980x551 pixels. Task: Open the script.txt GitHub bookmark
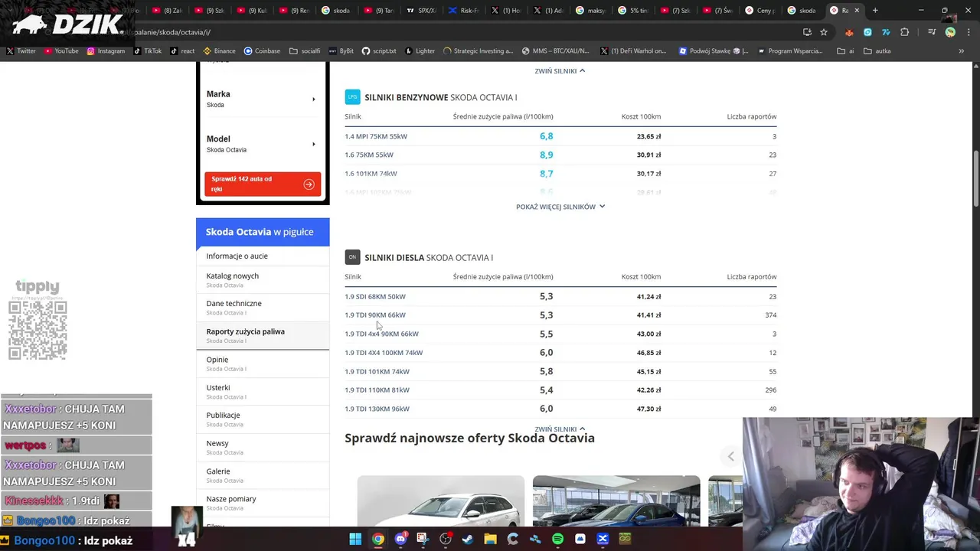tap(379, 51)
